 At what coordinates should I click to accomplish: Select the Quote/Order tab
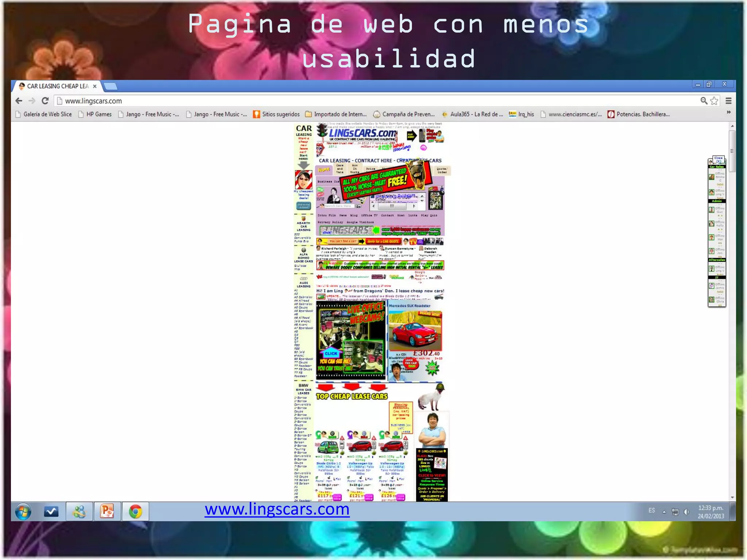(442, 170)
